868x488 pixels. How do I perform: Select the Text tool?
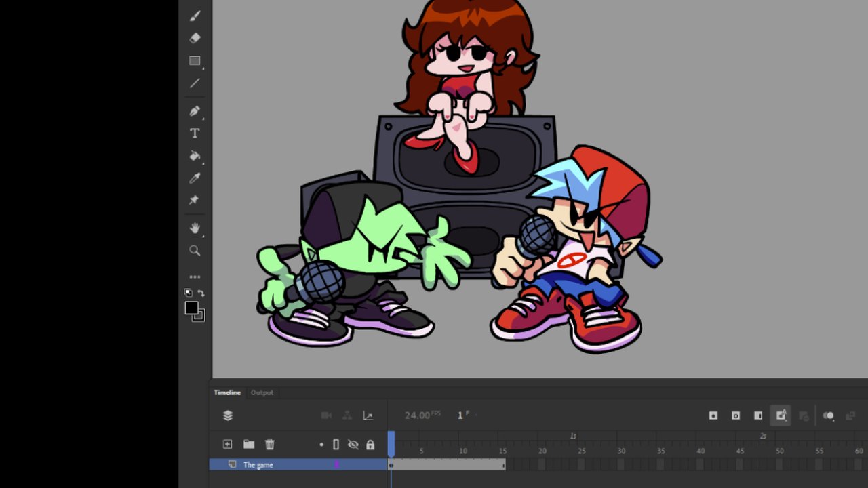point(195,134)
